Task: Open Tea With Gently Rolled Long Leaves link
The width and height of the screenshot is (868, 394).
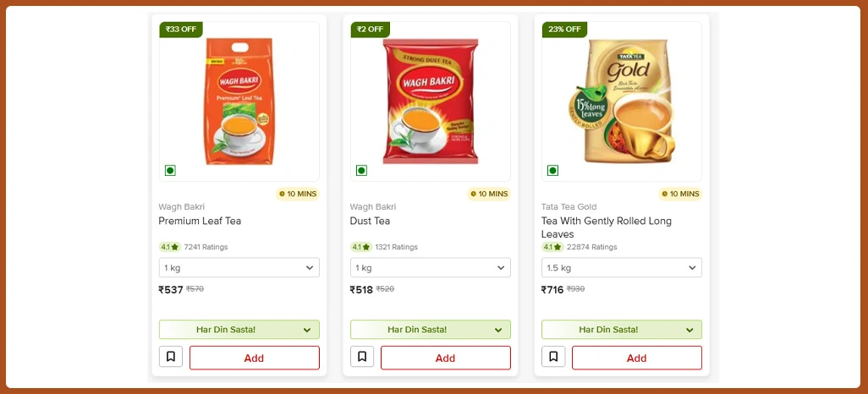Action: pos(606,227)
